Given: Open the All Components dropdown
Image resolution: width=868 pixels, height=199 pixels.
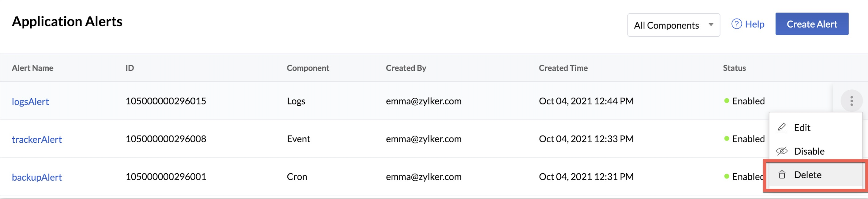Looking at the screenshot, I should pyautogui.click(x=673, y=25).
